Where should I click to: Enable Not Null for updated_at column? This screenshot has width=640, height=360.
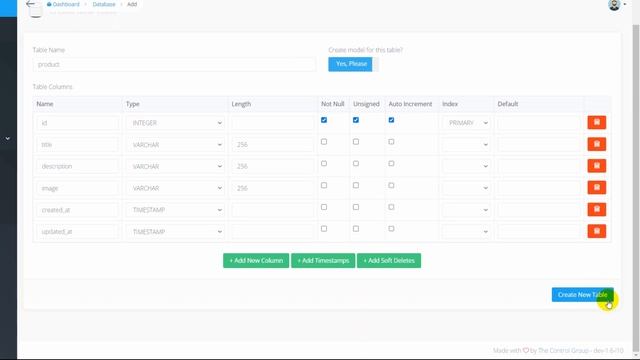(324, 229)
